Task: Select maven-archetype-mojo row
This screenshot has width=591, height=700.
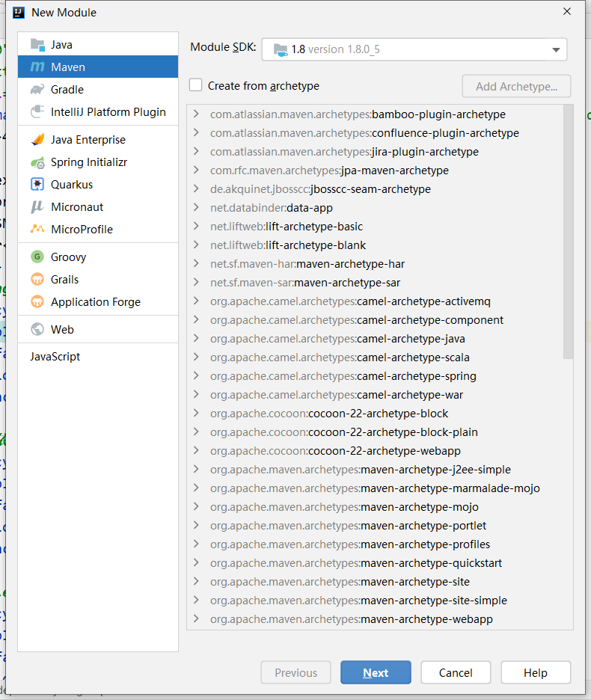Action: [376, 507]
